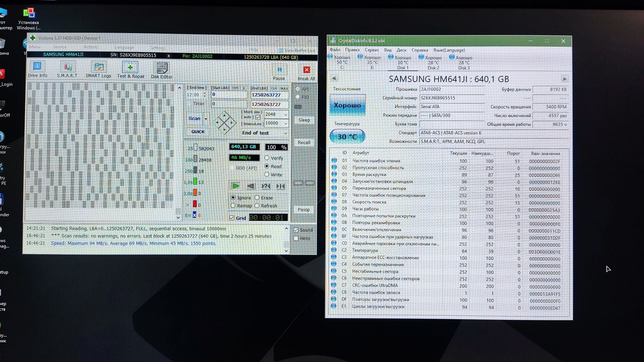Click the block map scroll-down arrow
This screenshot has height=362, width=644.
(178, 218)
